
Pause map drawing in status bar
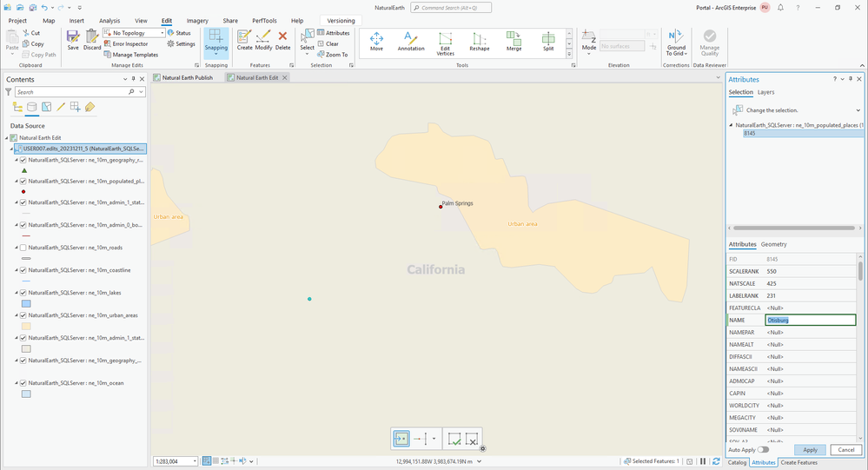(x=703, y=461)
